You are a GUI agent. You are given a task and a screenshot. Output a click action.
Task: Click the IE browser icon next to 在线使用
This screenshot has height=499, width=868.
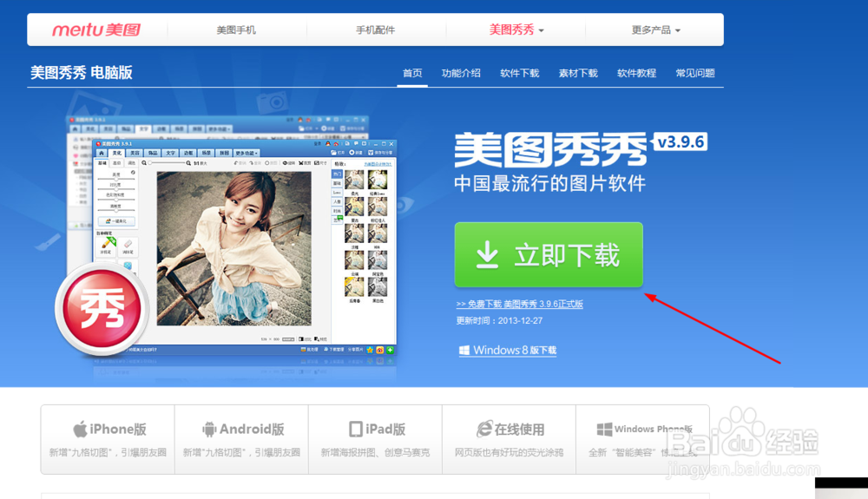[x=484, y=429]
